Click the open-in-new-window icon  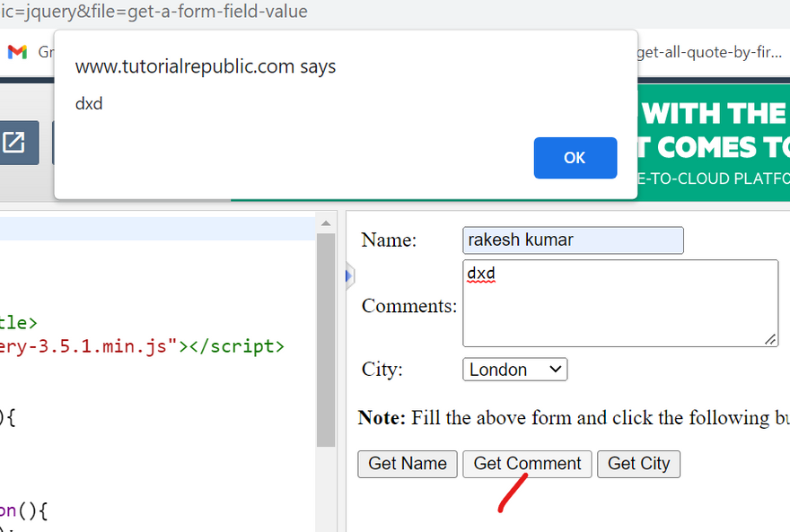pyautogui.click(x=14, y=143)
